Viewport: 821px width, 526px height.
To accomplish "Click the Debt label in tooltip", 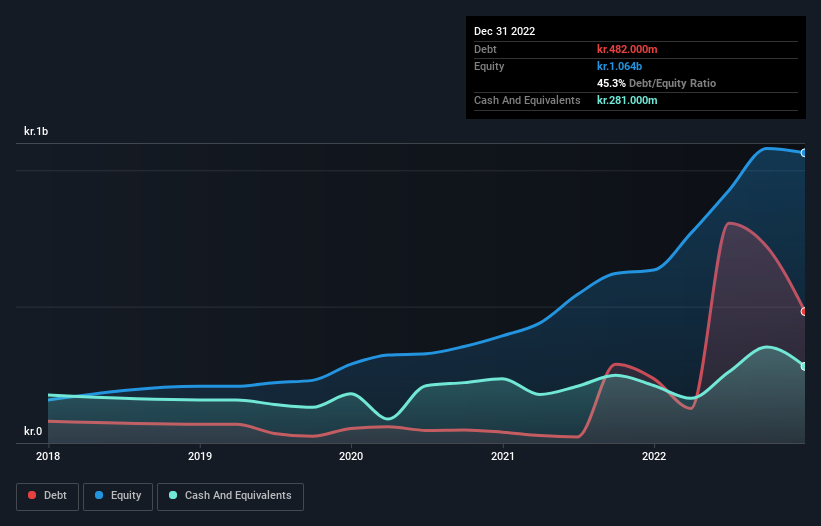I will point(485,49).
